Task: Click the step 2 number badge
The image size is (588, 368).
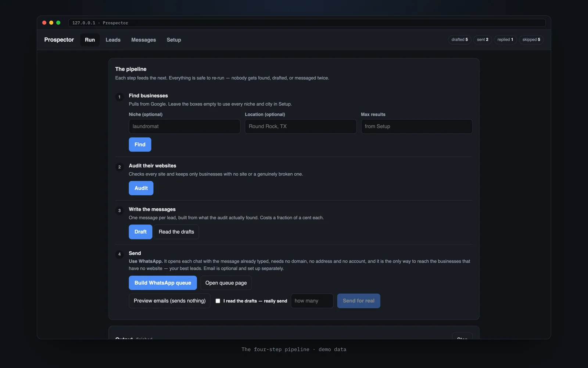Action: [119, 167]
